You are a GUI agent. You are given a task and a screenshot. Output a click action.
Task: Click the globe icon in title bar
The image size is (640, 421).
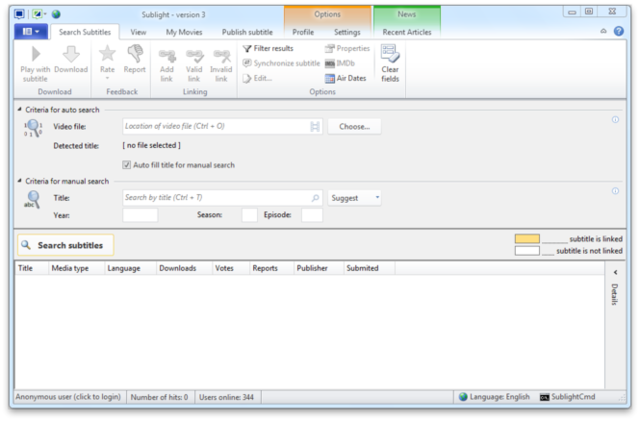point(56,14)
